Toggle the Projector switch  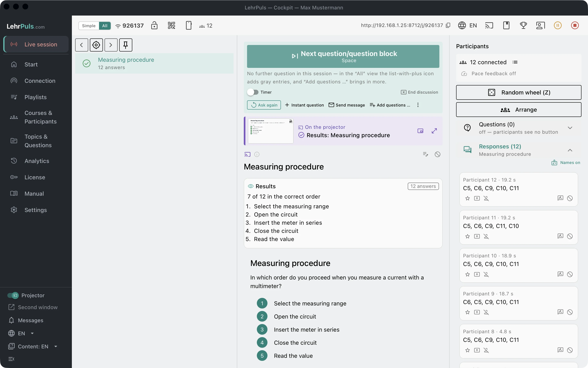tap(13, 295)
